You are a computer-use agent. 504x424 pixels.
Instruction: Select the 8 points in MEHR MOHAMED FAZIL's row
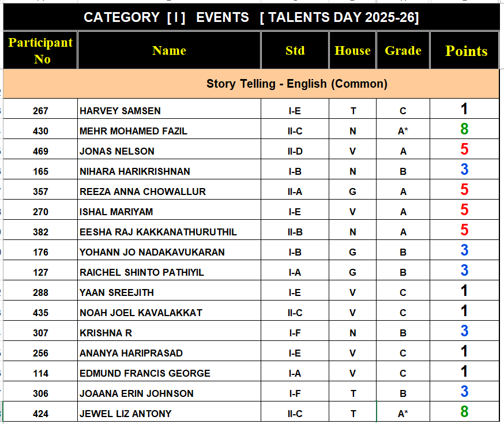coord(464,129)
